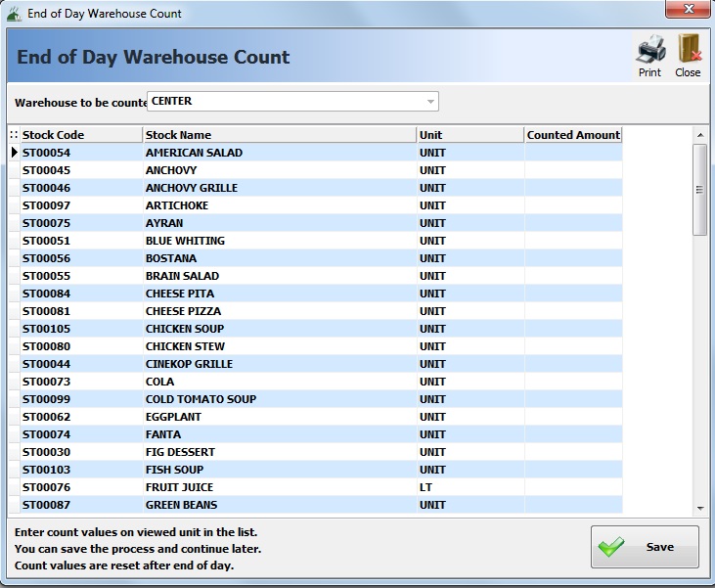The height and width of the screenshot is (588, 715).
Task: Select stock code ST00097
Action: 47,205
